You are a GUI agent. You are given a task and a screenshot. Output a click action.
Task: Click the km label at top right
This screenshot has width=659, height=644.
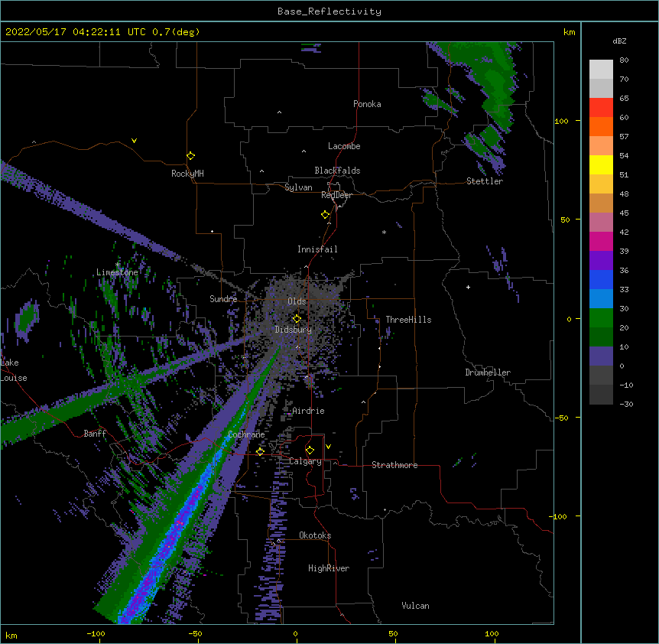tap(569, 32)
